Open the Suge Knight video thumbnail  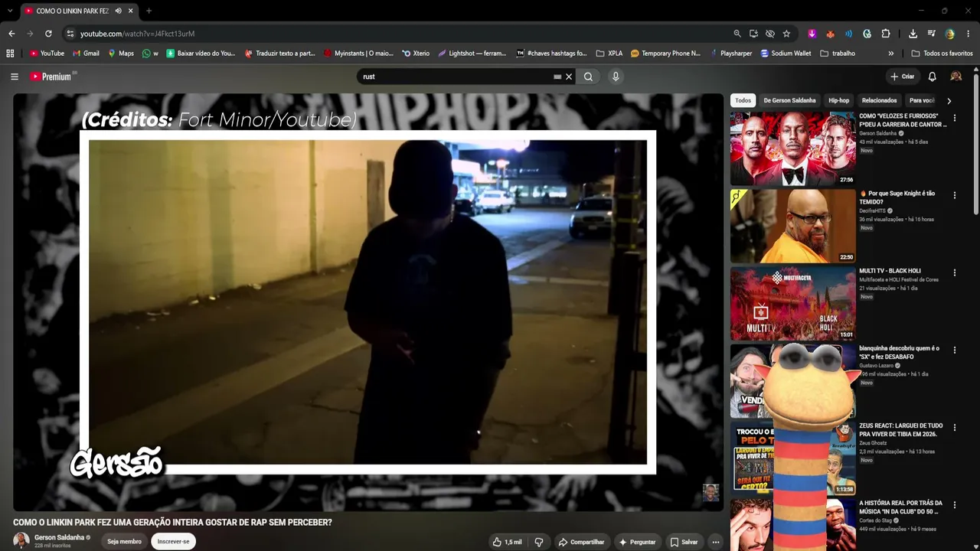click(792, 226)
